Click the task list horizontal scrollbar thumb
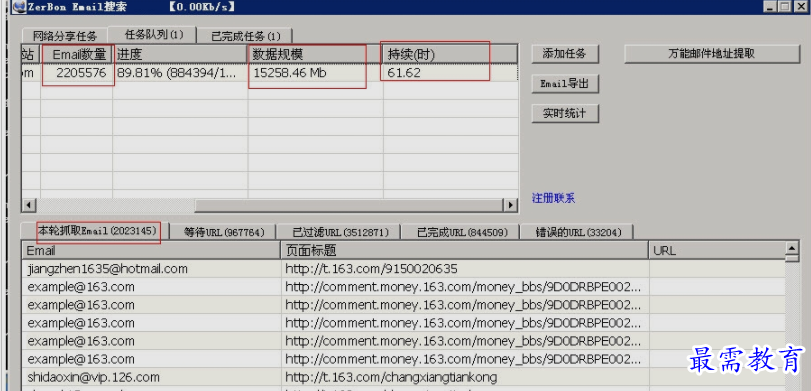This screenshot has width=811, height=391. coord(349,205)
